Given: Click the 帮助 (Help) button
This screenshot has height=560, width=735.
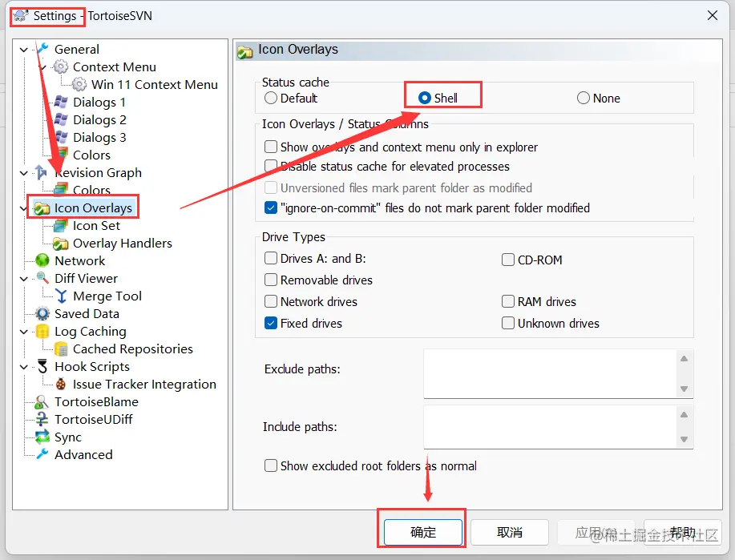Looking at the screenshot, I should click(682, 532).
